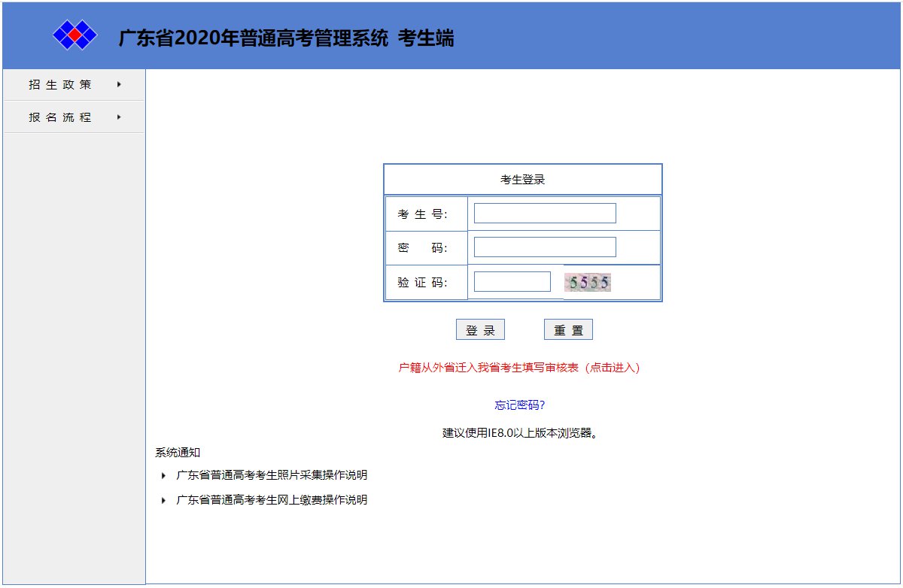
Task: Click the captcha image to refresh code
Action: 588,283
